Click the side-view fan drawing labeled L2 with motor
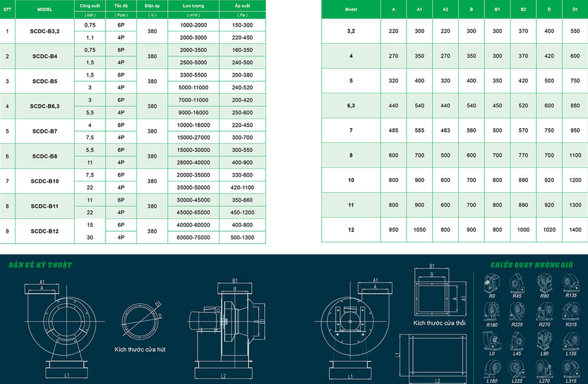The image size is (588, 384). click(226, 328)
